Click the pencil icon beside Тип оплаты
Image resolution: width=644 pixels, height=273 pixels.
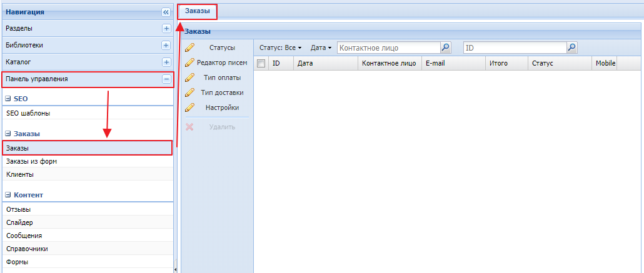tap(190, 77)
